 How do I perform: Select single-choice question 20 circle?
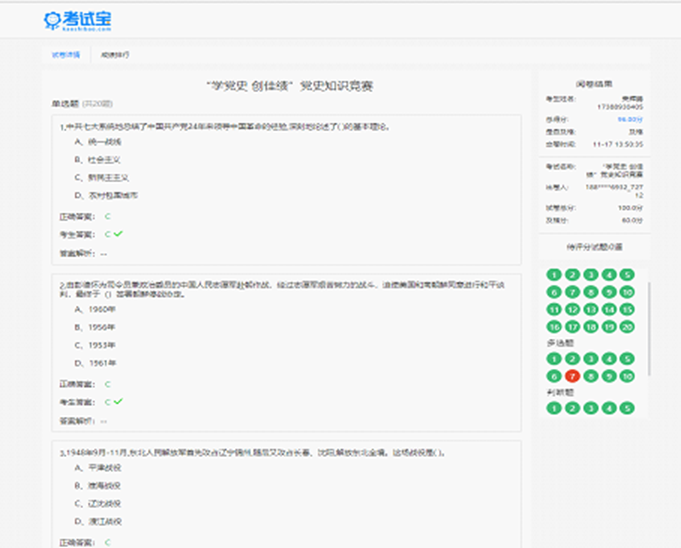click(x=627, y=326)
